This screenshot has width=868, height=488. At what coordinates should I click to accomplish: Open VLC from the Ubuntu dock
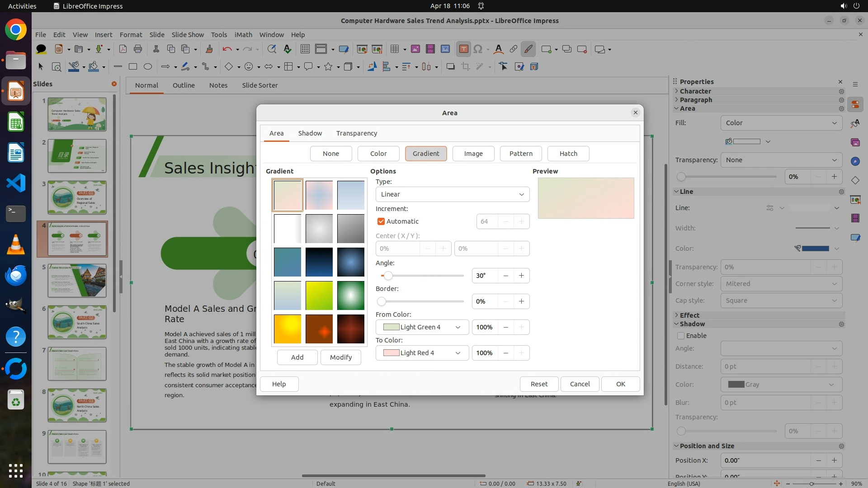(x=16, y=244)
